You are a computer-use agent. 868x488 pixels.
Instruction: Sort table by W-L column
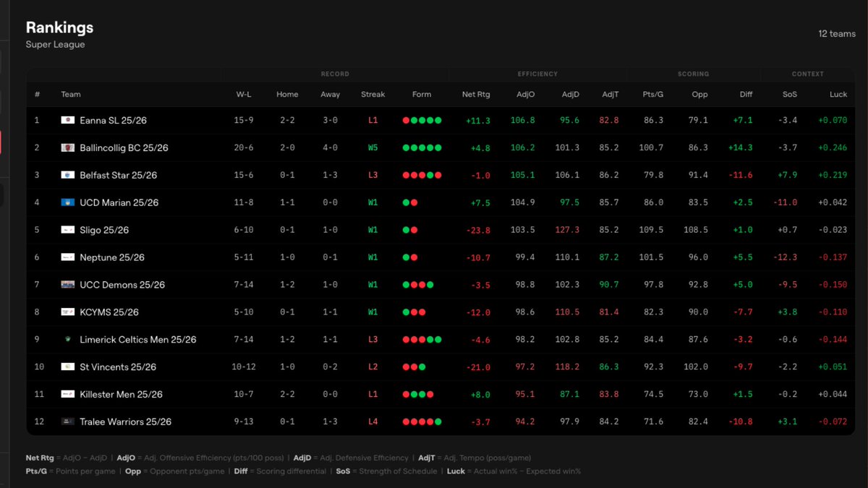(244, 95)
